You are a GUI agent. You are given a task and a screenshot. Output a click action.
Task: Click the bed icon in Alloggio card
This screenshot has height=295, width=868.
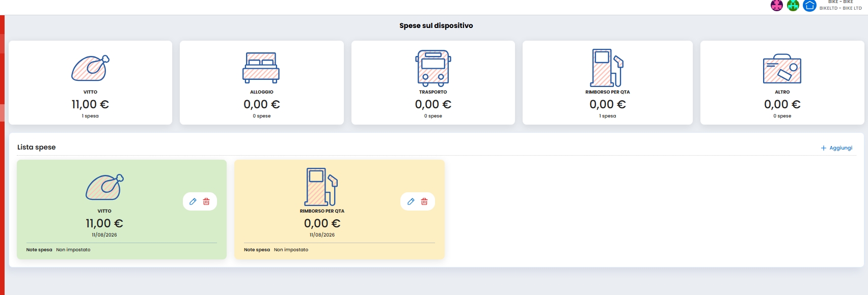pyautogui.click(x=261, y=68)
